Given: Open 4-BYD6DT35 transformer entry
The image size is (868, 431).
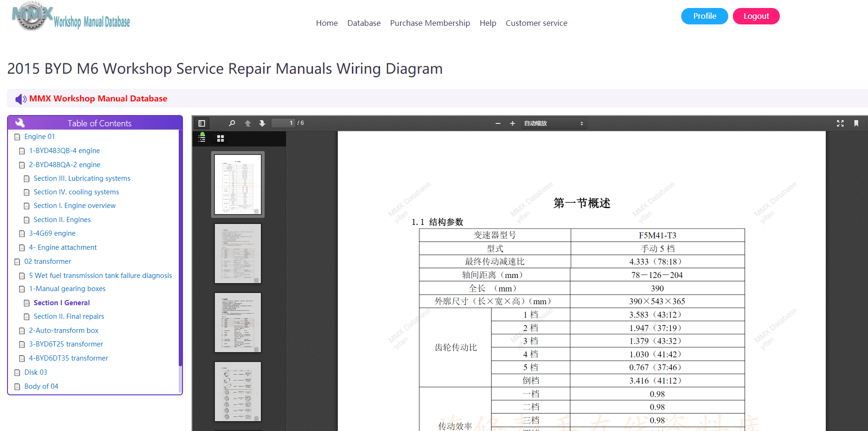Looking at the screenshot, I should 69,358.
